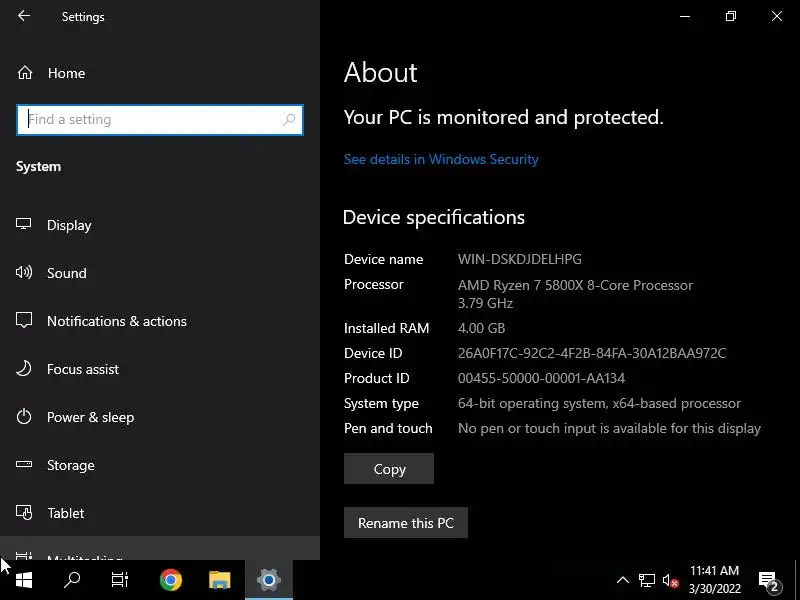
Task: Select the 64-bit operating system text
Action: point(599,403)
